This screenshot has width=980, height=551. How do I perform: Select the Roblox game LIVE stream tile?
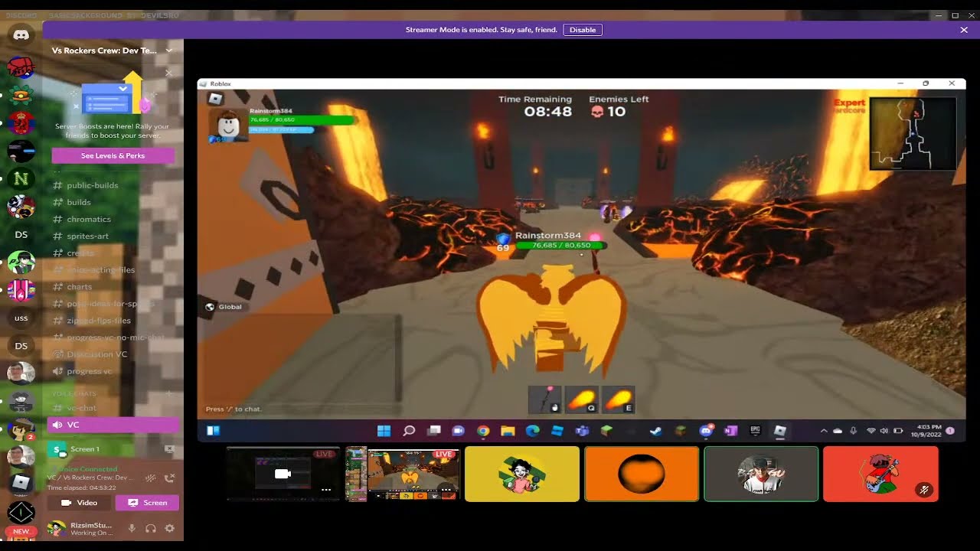click(x=403, y=474)
